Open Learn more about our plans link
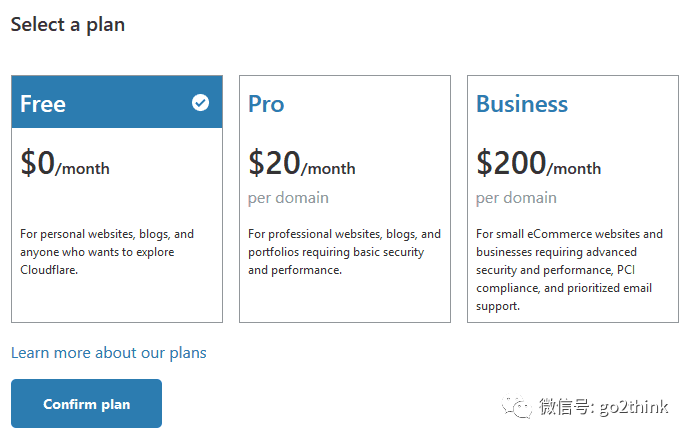The width and height of the screenshot is (689, 438). (x=108, y=352)
